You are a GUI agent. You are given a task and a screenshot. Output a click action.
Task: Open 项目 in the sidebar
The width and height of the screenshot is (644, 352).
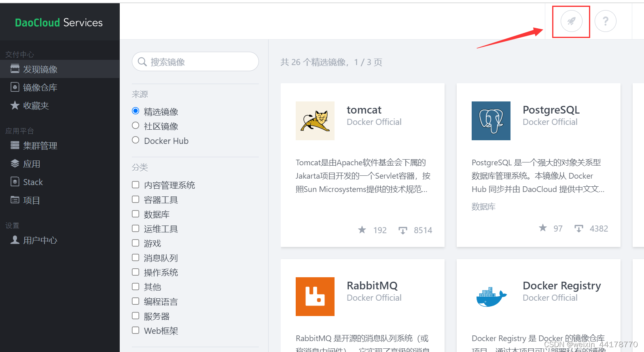pos(60,200)
